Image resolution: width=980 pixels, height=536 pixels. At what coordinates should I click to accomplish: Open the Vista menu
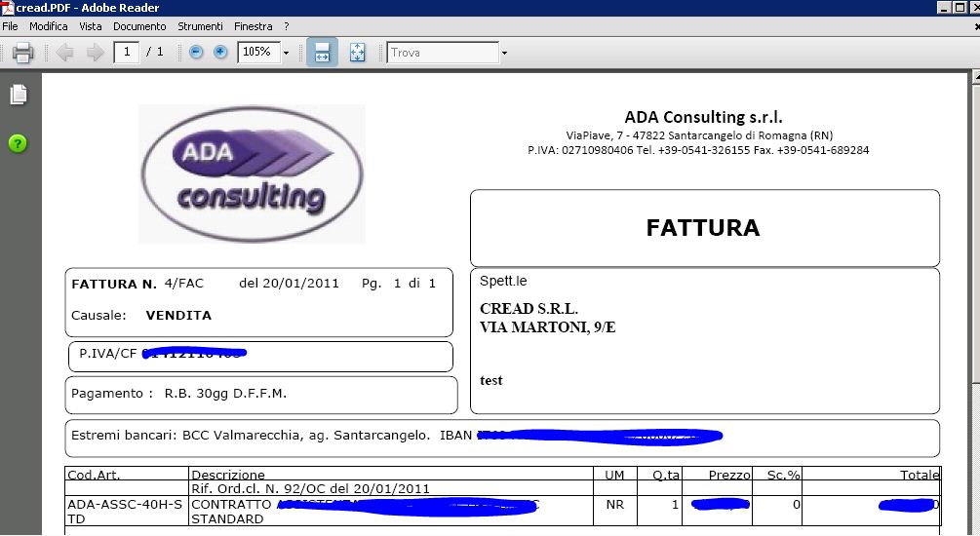point(90,26)
